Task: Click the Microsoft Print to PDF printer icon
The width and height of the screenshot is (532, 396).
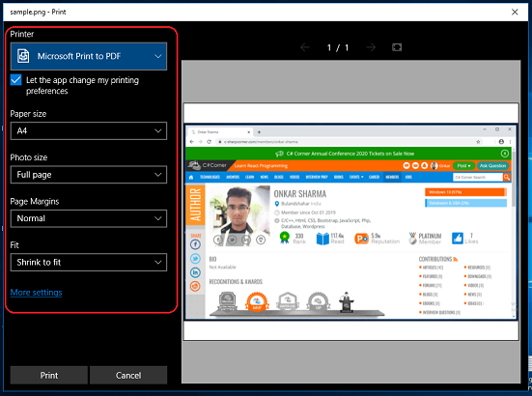Action: coord(23,56)
